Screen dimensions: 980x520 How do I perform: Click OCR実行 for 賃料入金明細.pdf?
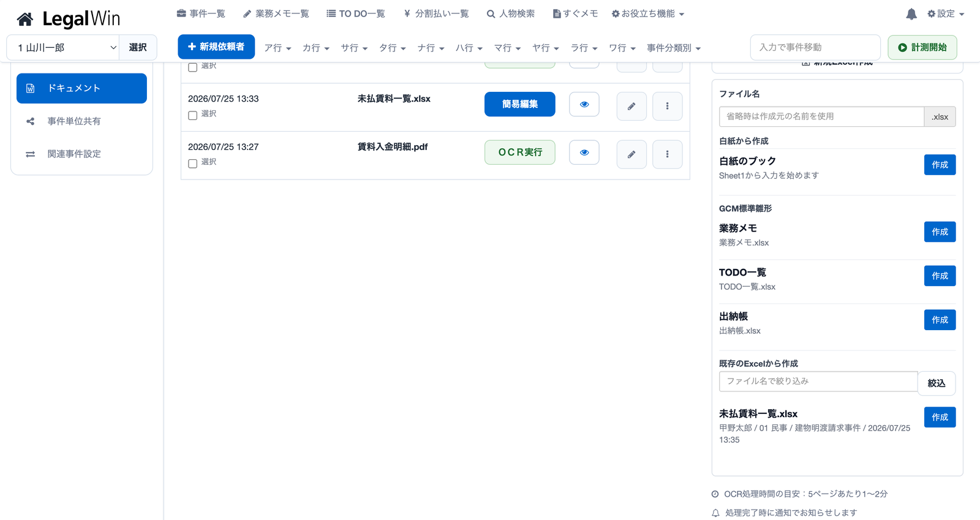click(520, 153)
